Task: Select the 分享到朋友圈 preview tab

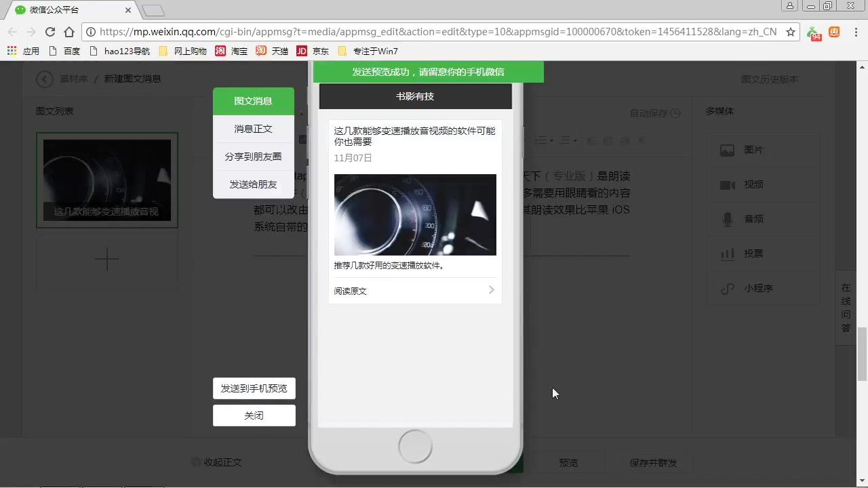Action: (x=254, y=157)
